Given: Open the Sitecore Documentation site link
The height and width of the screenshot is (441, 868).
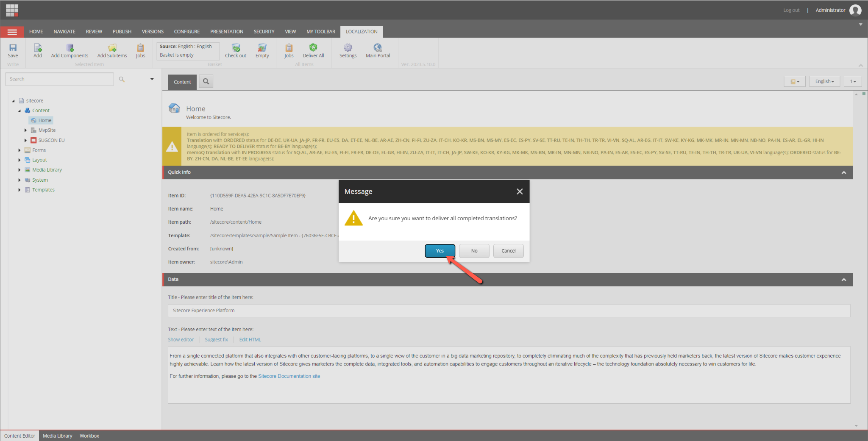Looking at the screenshot, I should coord(289,376).
